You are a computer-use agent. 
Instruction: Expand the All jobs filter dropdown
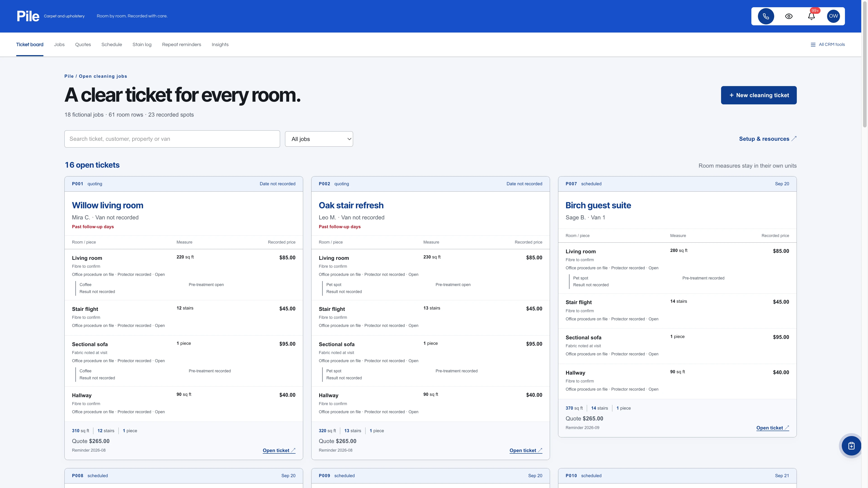(319, 139)
